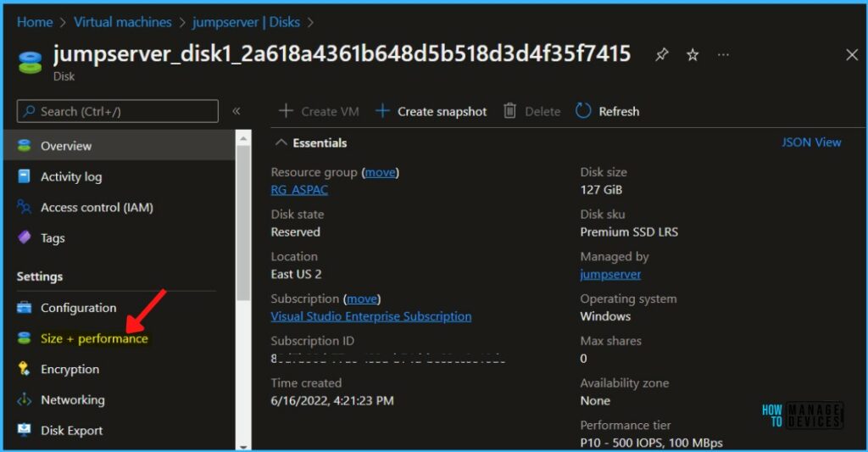
Task: Pin the disk blade to dashboard
Action: [661, 54]
